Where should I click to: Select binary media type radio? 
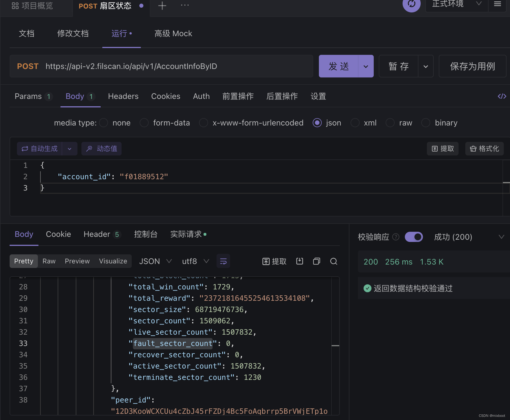426,123
